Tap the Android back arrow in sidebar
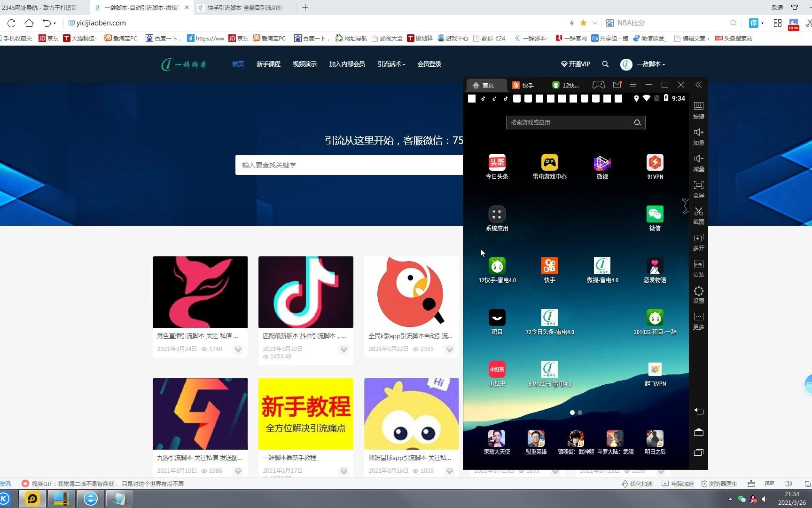Image resolution: width=812 pixels, height=508 pixels. point(699,411)
